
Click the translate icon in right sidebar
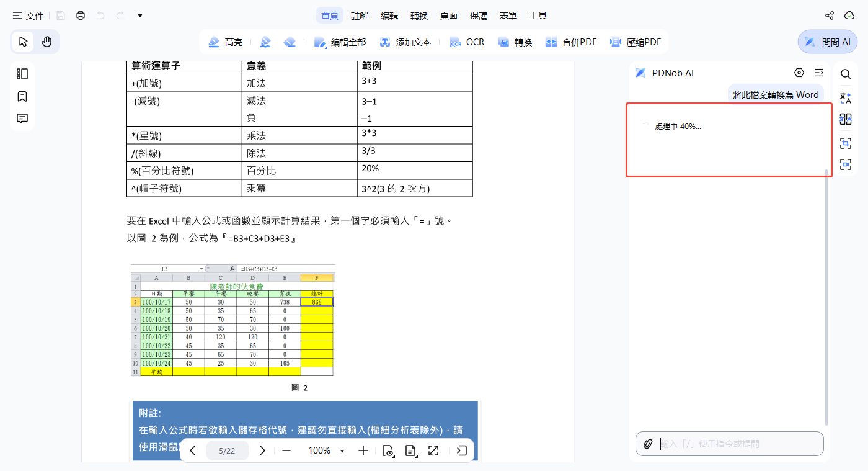[x=846, y=97]
